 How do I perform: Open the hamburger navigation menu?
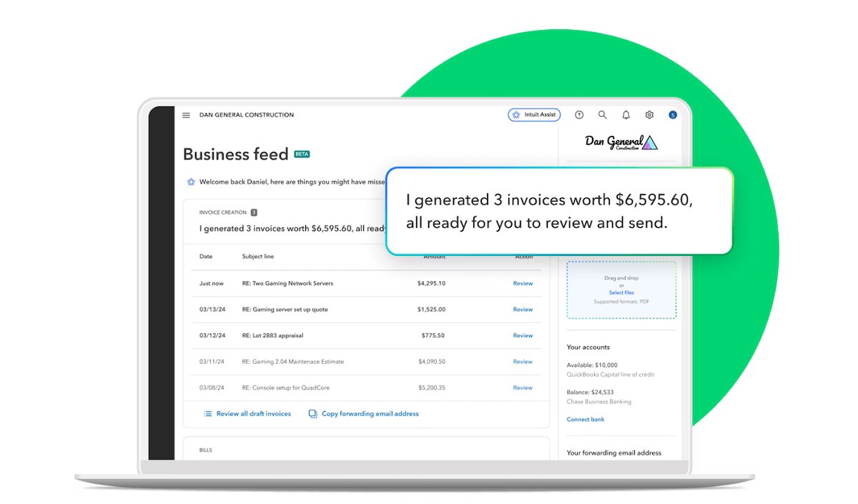(186, 115)
